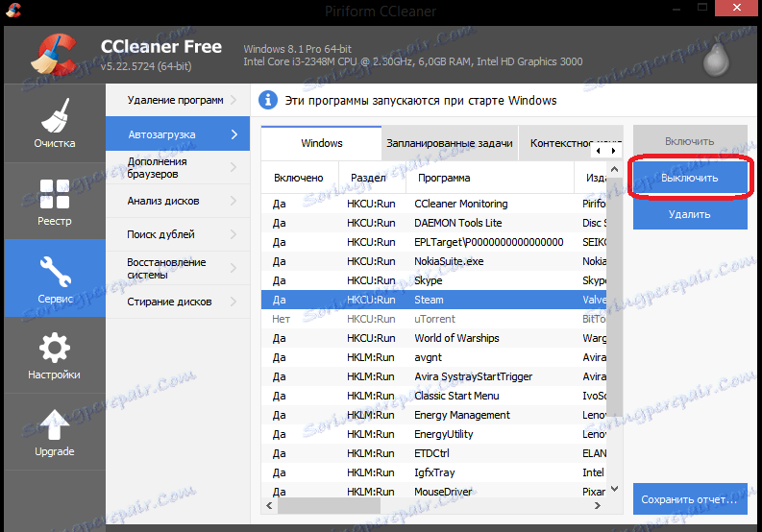
Task: Open Удаление программ tool
Action: tap(178, 100)
